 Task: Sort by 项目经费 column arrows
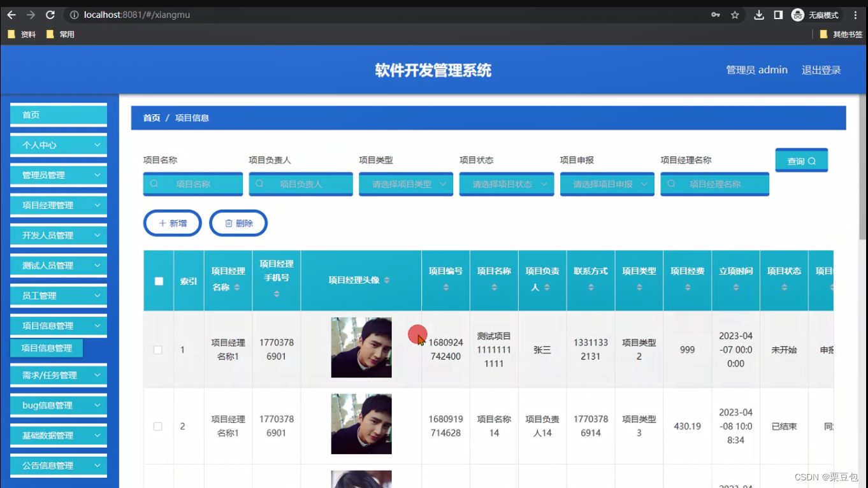[688, 287]
